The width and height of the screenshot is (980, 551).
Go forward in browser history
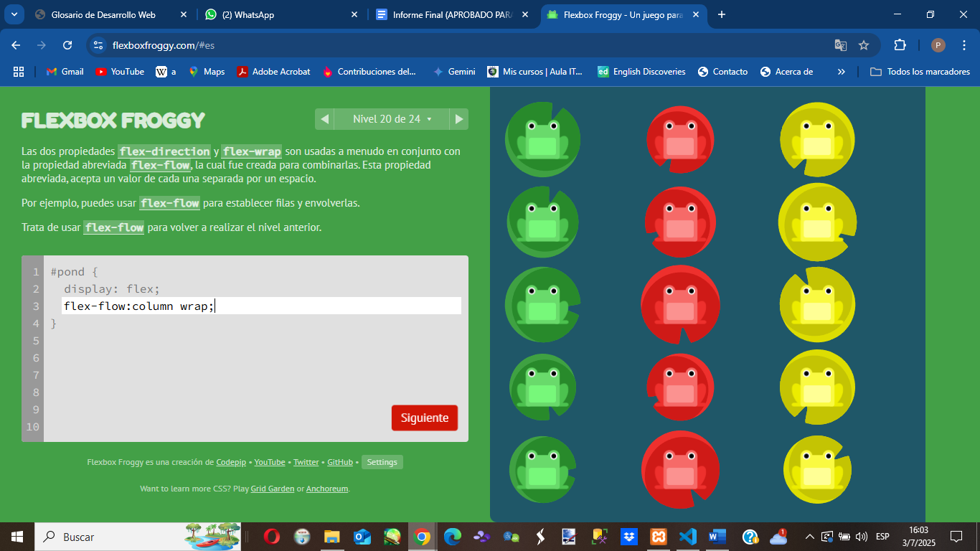(42, 45)
